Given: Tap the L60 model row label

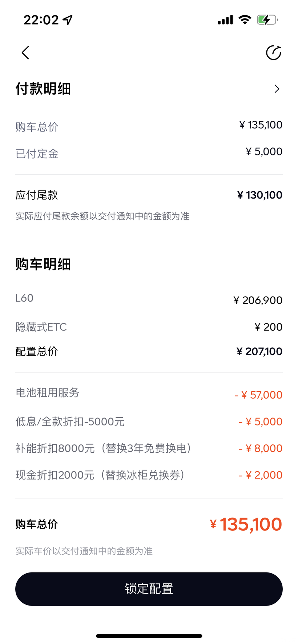Looking at the screenshot, I should coord(24,298).
